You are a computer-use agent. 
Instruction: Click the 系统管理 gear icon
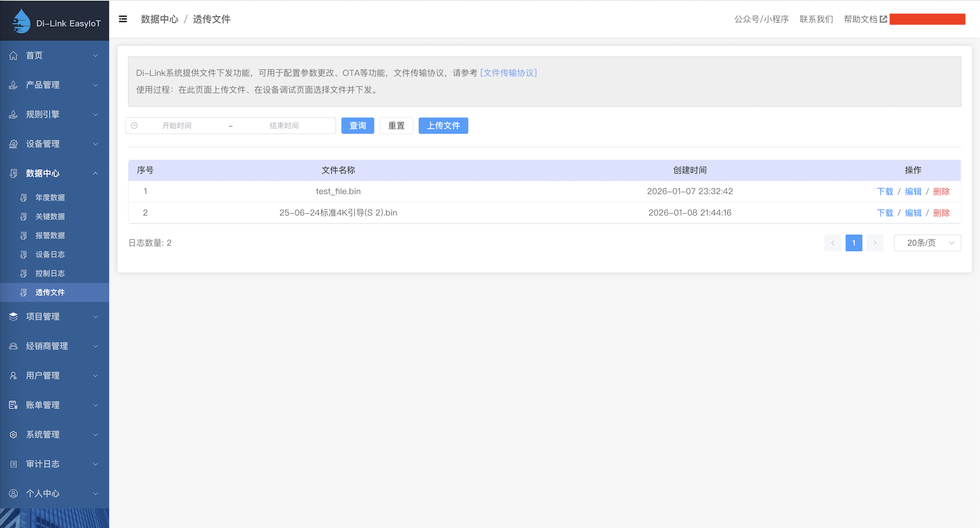[13, 435]
